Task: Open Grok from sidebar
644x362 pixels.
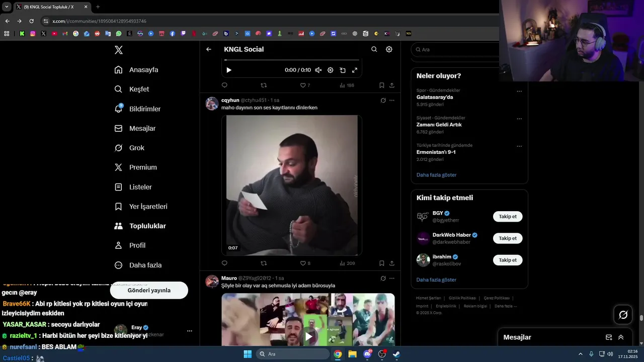Action: (x=129, y=148)
